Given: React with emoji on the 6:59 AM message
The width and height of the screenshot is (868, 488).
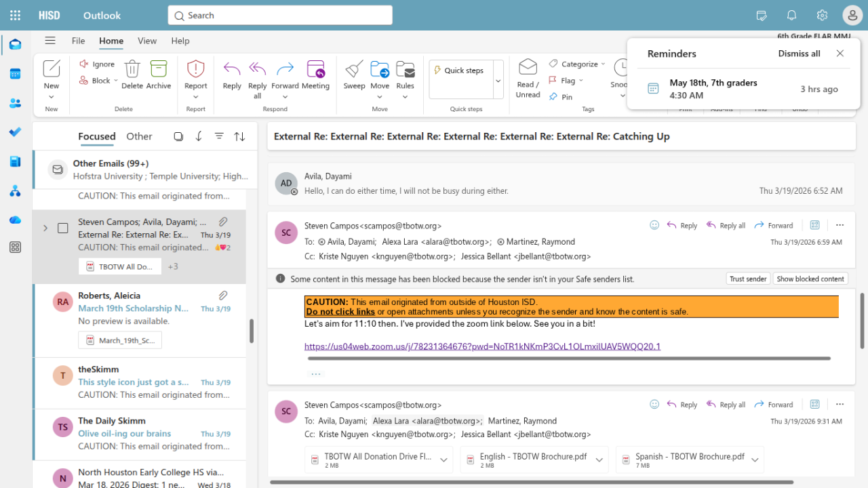Looking at the screenshot, I should click(654, 225).
